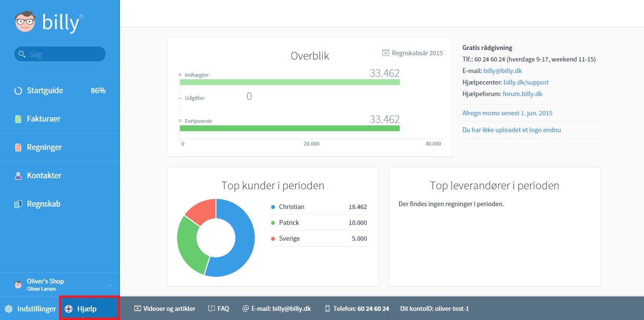
Task: Click the 33.462 value above Fortjeneste bar
Action: pyautogui.click(x=384, y=119)
